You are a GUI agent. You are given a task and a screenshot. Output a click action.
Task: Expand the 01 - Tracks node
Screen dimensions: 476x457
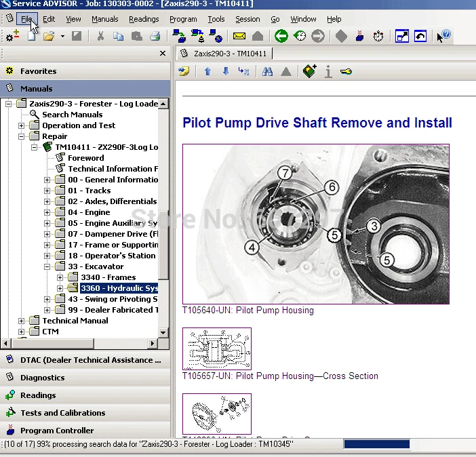click(47, 191)
